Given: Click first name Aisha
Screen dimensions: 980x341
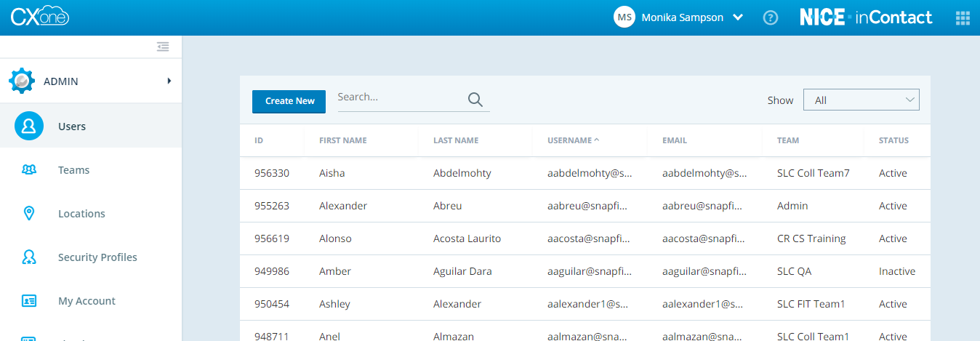Looking at the screenshot, I should pyautogui.click(x=332, y=173).
